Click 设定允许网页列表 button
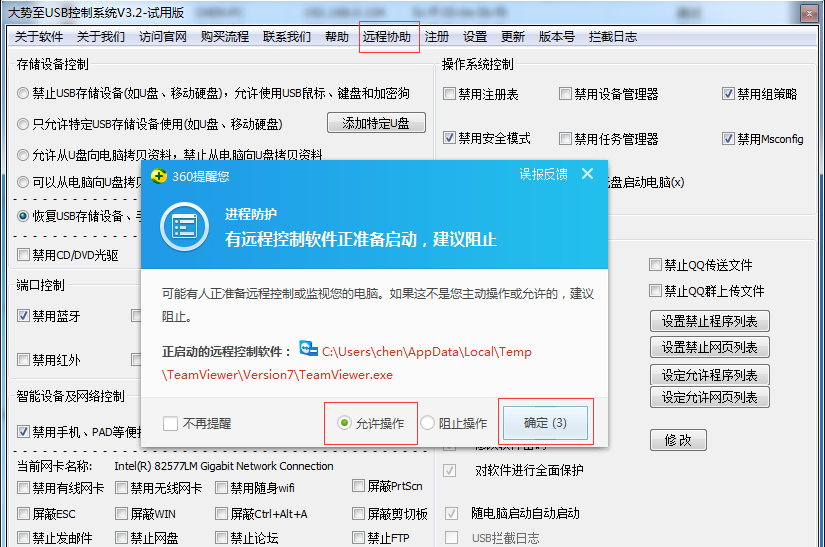Screen dimensions: 825x547 (710, 397)
